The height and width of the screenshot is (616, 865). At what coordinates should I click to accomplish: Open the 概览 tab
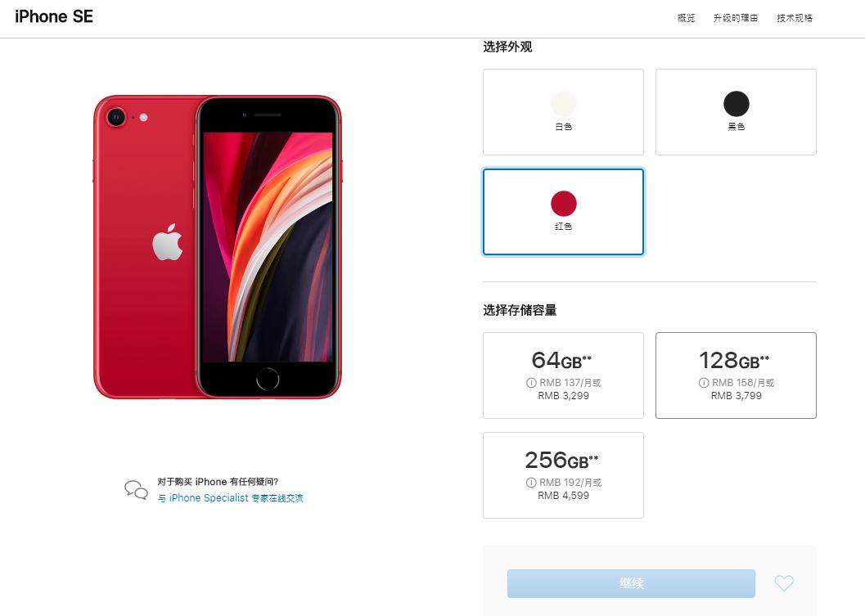(x=686, y=18)
